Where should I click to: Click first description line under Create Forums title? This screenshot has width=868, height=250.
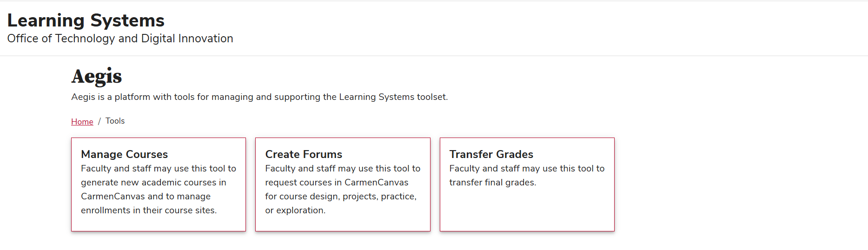[343, 169]
